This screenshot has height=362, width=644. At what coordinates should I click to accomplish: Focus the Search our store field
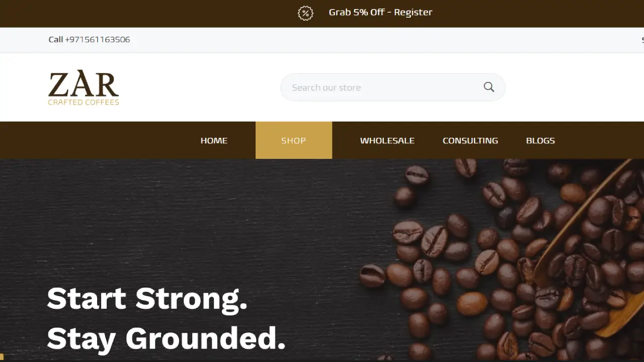pos(392,87)
